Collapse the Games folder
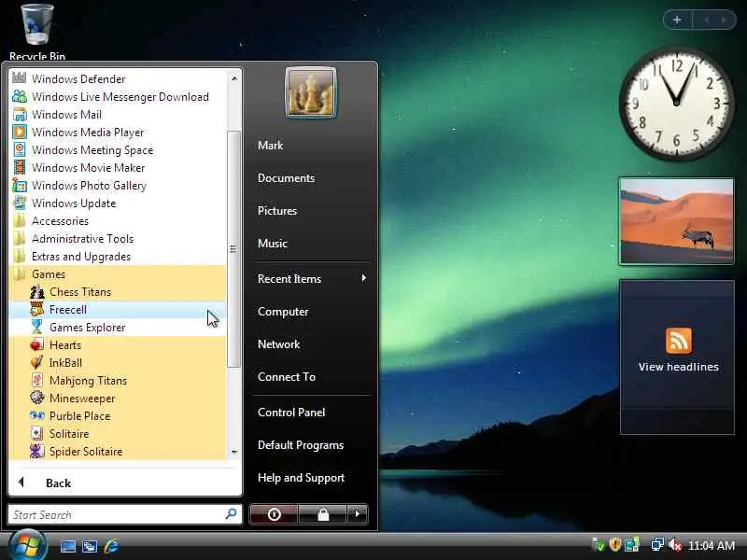The height and width of the screenshot is (560, 747). [x=117, y=273]
